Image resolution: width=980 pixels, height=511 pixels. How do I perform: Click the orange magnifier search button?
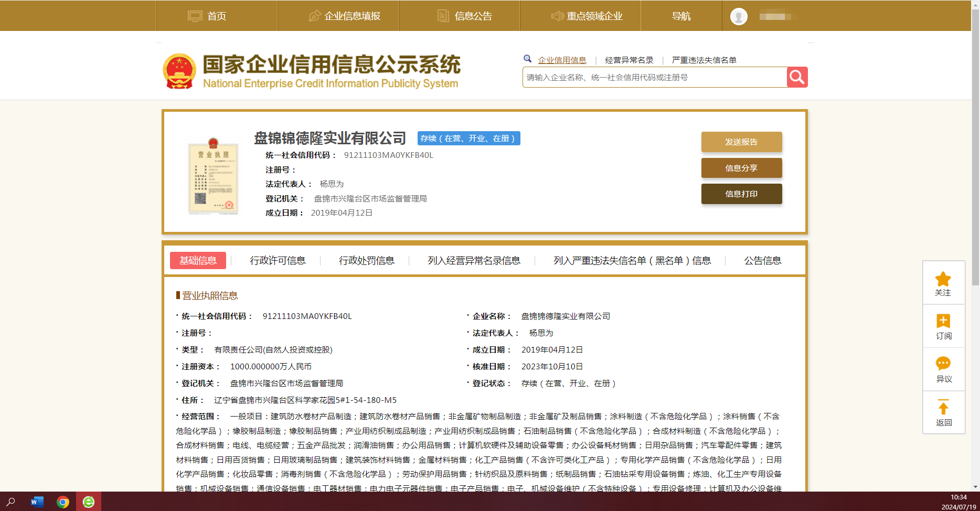pyautogui.click(x=797, y=77)
